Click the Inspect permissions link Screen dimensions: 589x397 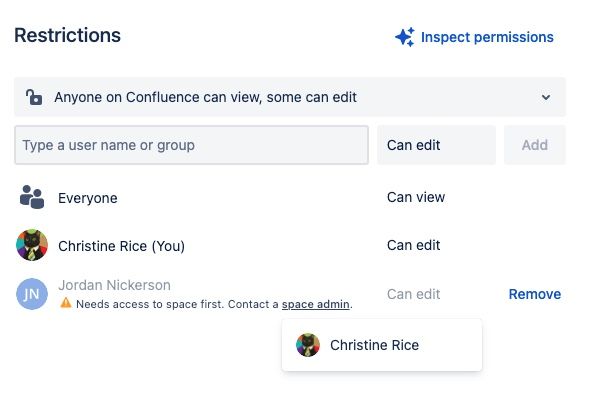tap(487, 37)
